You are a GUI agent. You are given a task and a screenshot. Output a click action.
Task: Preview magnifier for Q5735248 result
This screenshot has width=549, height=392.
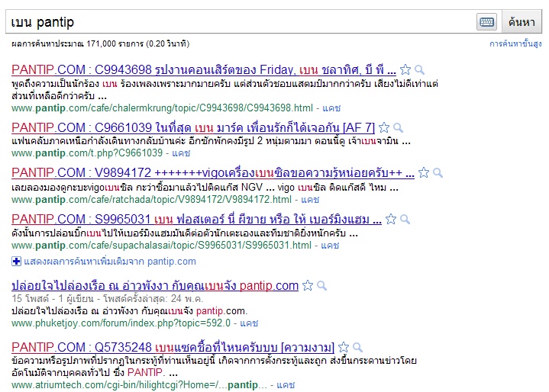pyautogui.click(x=357, y=347)
